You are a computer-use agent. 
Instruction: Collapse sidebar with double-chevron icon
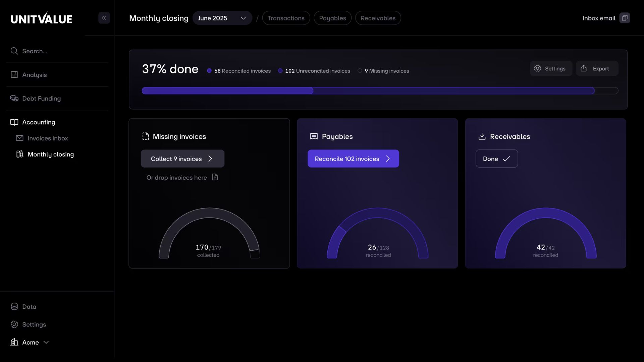[104, 18]
